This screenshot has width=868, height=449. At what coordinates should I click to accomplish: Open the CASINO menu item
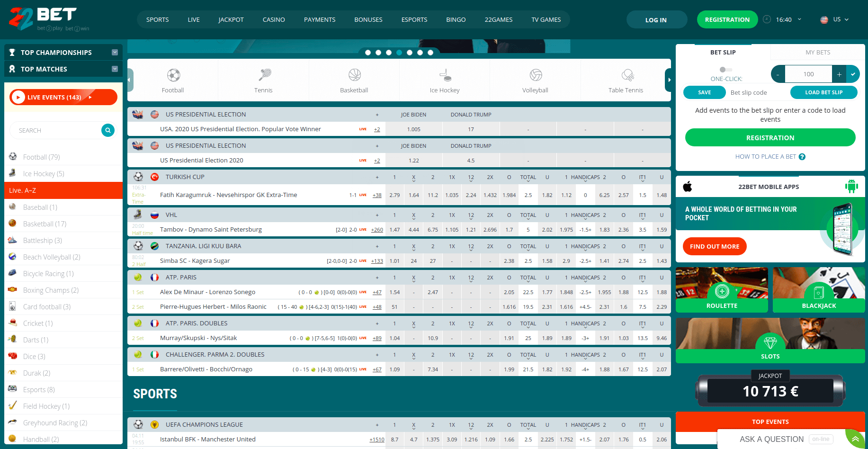coord(274,19)
